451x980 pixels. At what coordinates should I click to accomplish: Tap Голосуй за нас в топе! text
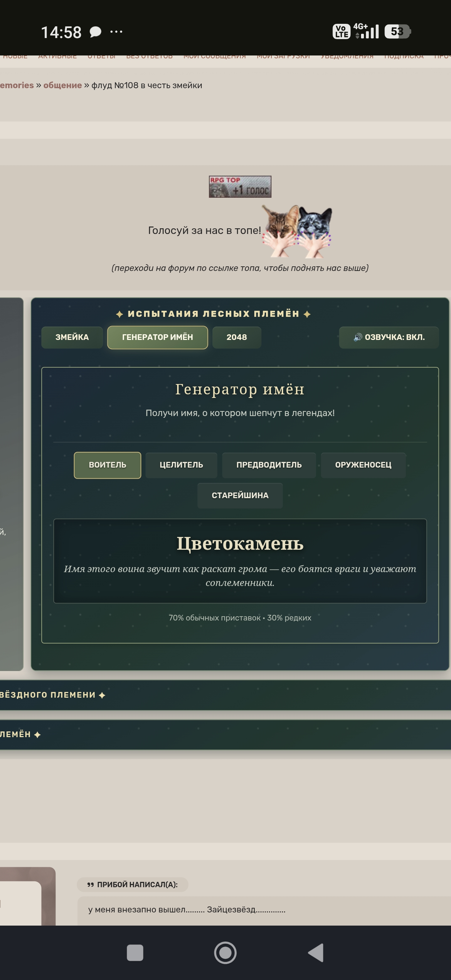[x=205, y=230]
